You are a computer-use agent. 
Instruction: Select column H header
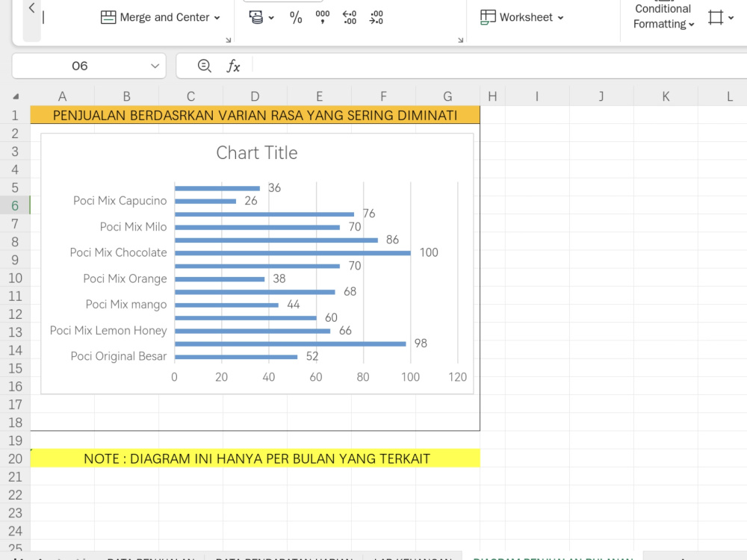492,96
